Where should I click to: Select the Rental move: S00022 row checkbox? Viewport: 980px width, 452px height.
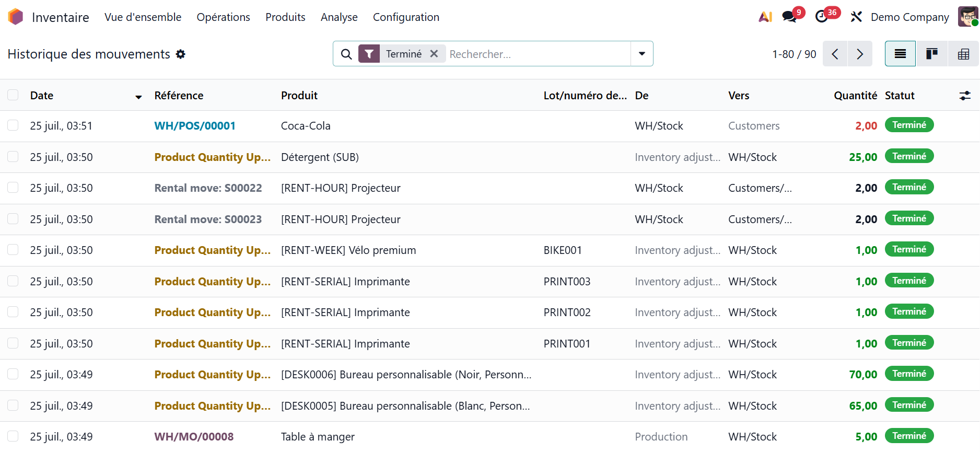(13, 188)
